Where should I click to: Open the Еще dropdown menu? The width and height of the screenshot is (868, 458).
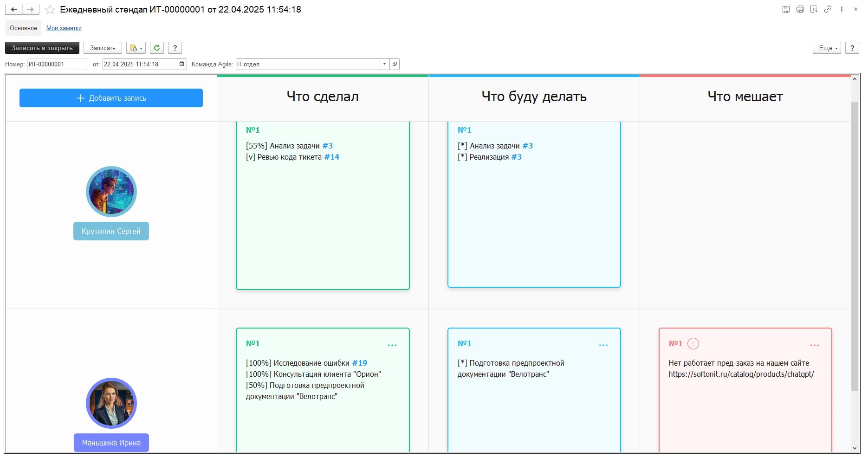(826, 48)
